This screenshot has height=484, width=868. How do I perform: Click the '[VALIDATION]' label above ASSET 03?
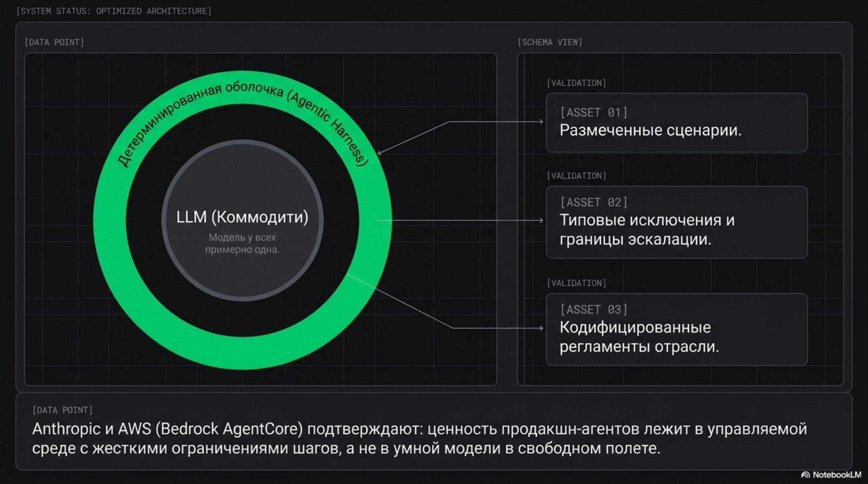tap(576, 283)
